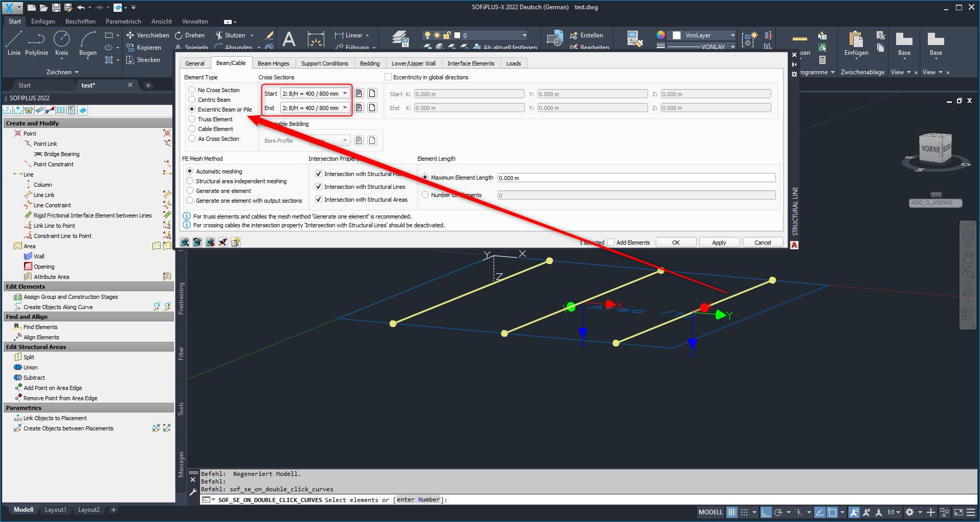Select Cable Element radio button
Viewport: 980px width, 522px height.
192,129
